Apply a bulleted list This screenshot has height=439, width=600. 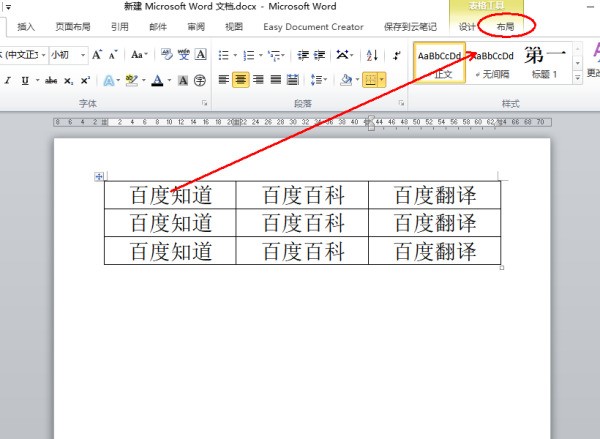pyautogui.click(x=223, y=55)
